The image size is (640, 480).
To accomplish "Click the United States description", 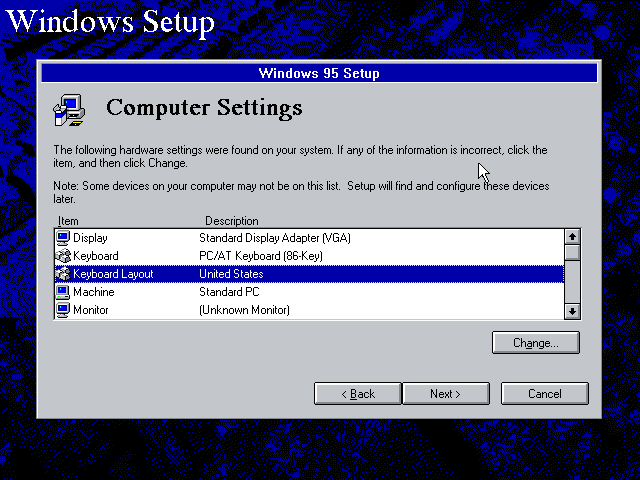I will (231, 274).
